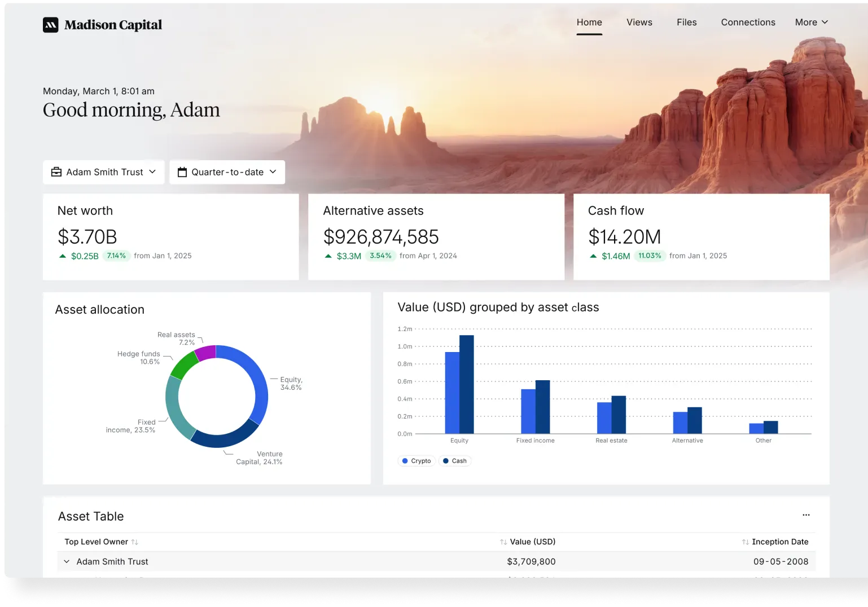Click the Asset allocation heading
Screen dimensions: 868x607
pyautogui.click(x=100, y=310)
